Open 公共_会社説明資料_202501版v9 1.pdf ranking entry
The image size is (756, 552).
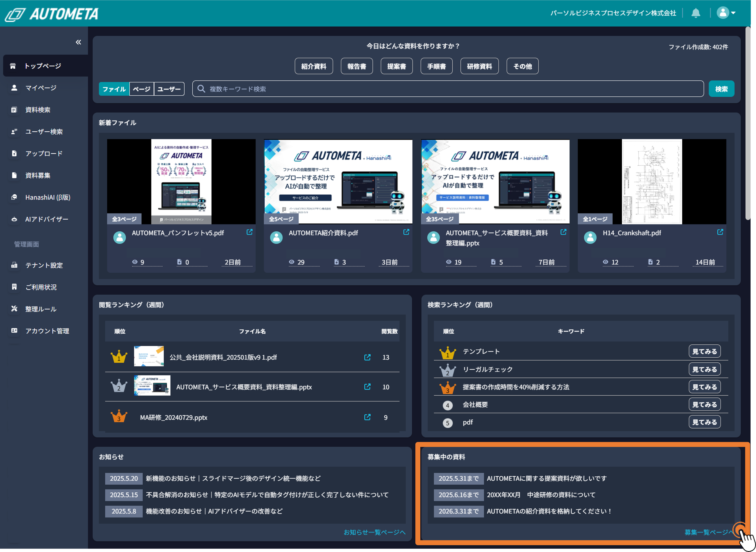click(223, 358)
